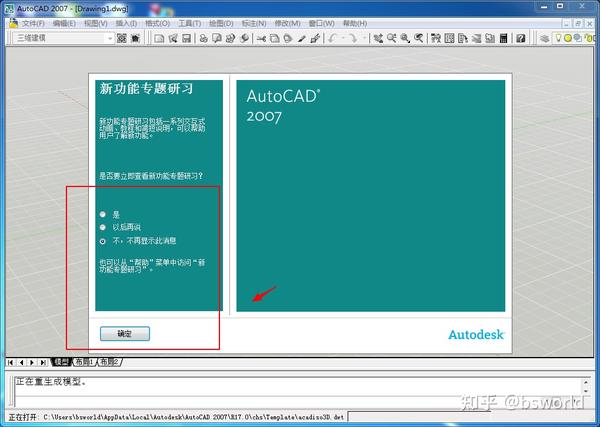Viewport: 600px width, 427px height.
Task: Open Plot Preview from the toolbar
Action: pyautogui.click(x=217, y=38)
